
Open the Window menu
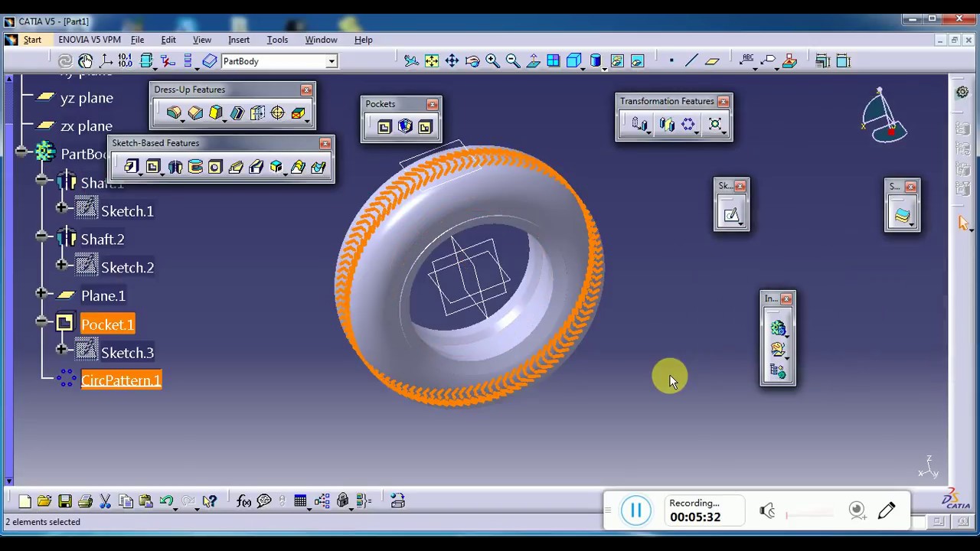(321, 40)
